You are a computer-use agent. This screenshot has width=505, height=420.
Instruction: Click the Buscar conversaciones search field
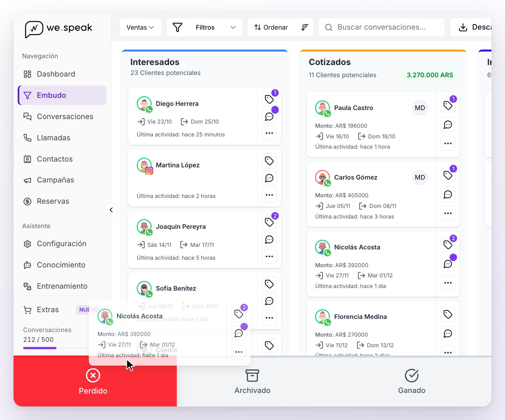381,27
